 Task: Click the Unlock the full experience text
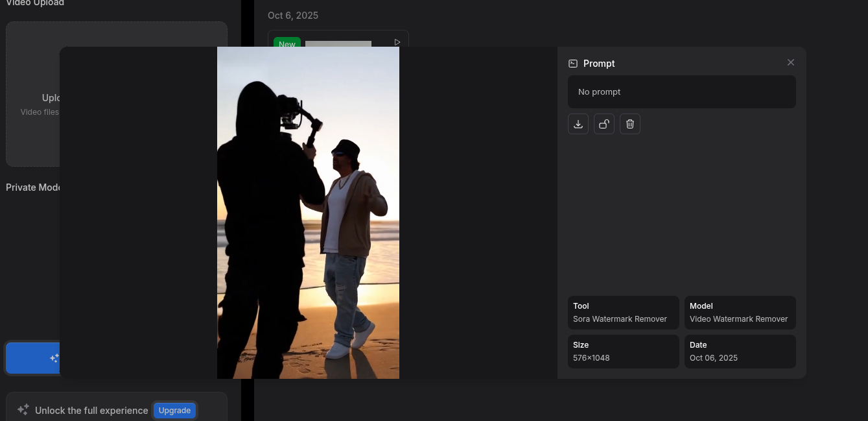pyautogui.click(x=91, y=411)
